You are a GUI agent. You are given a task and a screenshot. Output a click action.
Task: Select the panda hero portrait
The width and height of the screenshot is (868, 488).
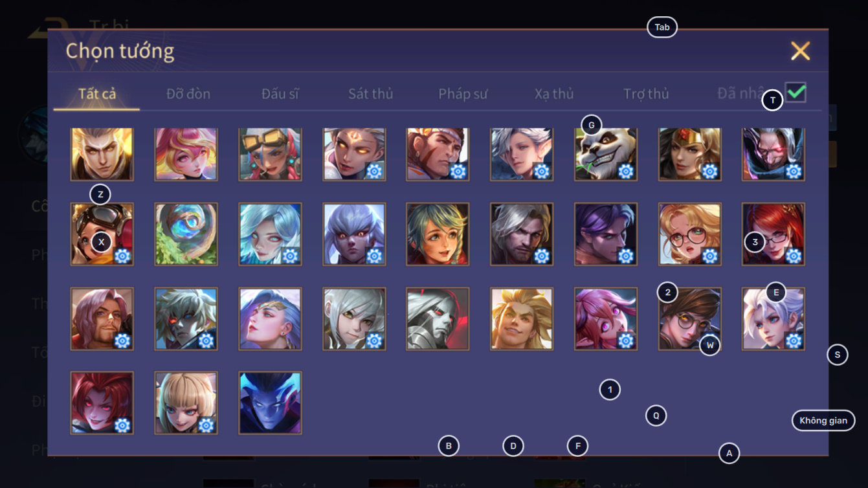point(606,154)
